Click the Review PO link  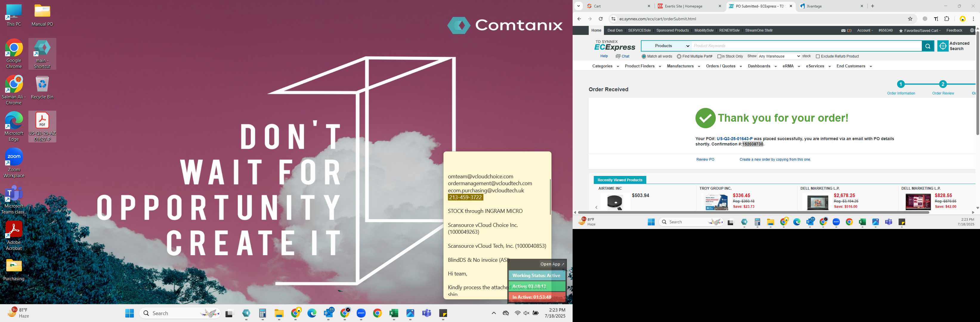click(x=705, y=160)
